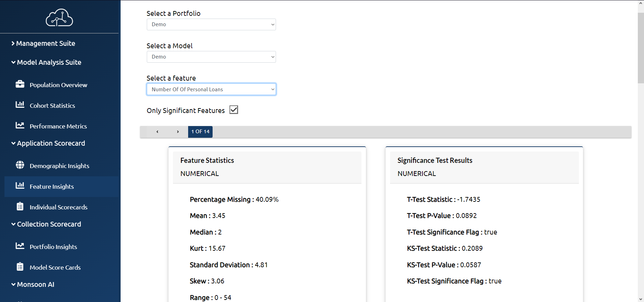
Task: Click the scrollbar down arrow
Action: pyautogui.click(x=641, y=299)
